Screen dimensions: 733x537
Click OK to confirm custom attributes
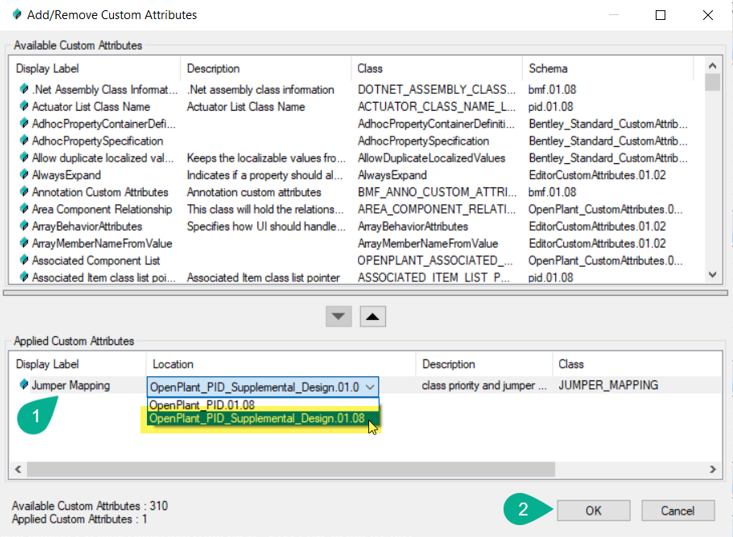pyautogui.click(x=593, y=510)
